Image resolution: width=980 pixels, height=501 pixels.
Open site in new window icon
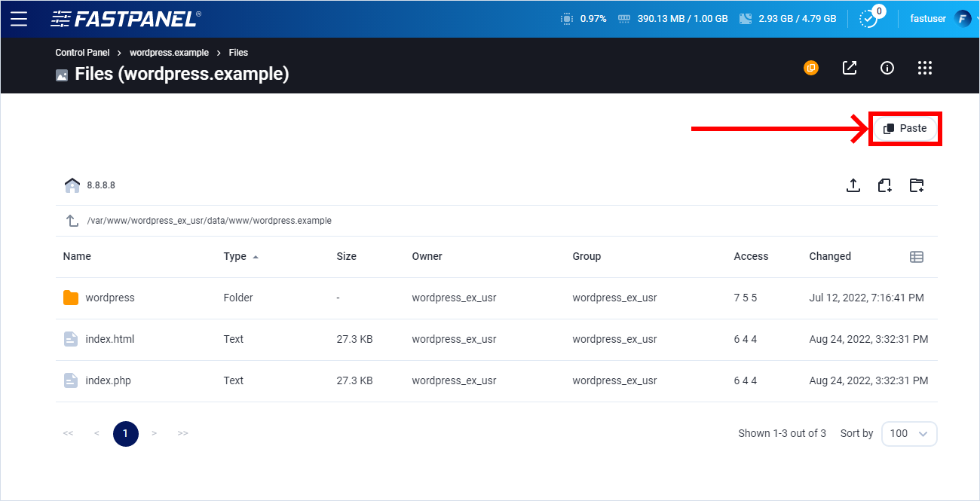coord(850,68)
